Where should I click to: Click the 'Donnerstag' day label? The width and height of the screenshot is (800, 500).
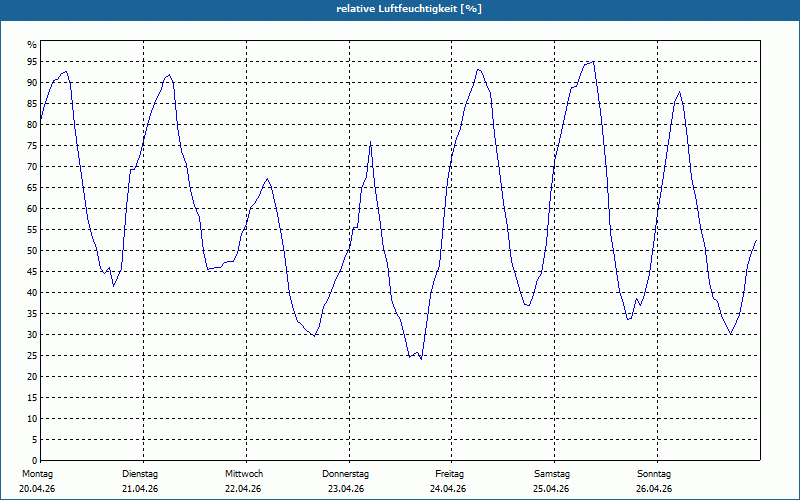[x=345, y=474]
